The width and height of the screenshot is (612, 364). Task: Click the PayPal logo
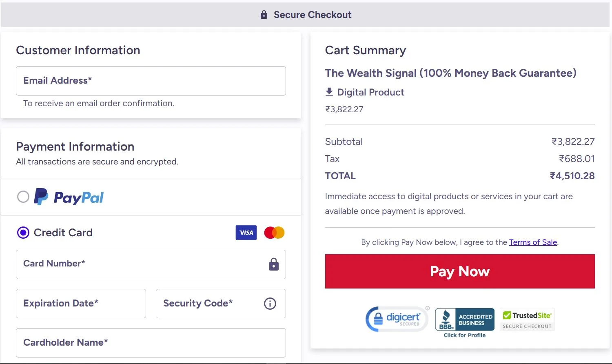pyautogui.click(x=69, y=197)
